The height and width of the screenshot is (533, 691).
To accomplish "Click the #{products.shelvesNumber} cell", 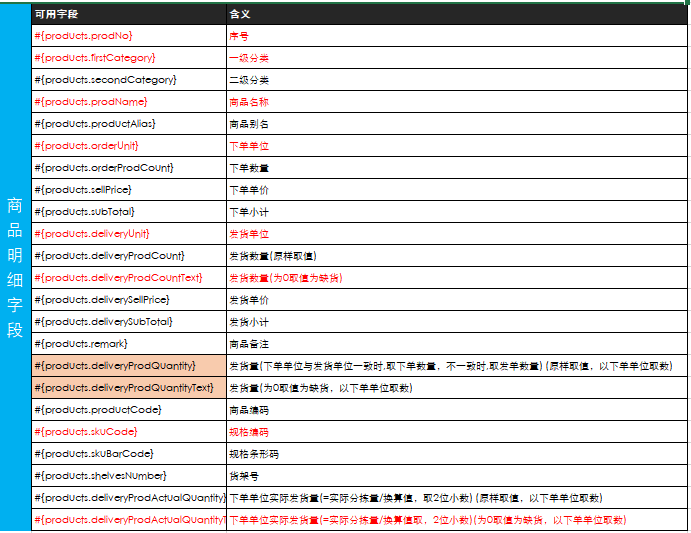I will pyautogui.click(x=129, y=476).
